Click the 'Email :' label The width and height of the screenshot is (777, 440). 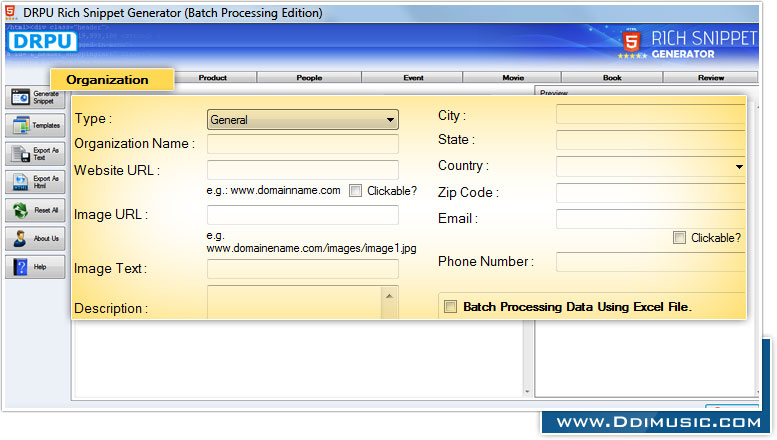(458, 219)
